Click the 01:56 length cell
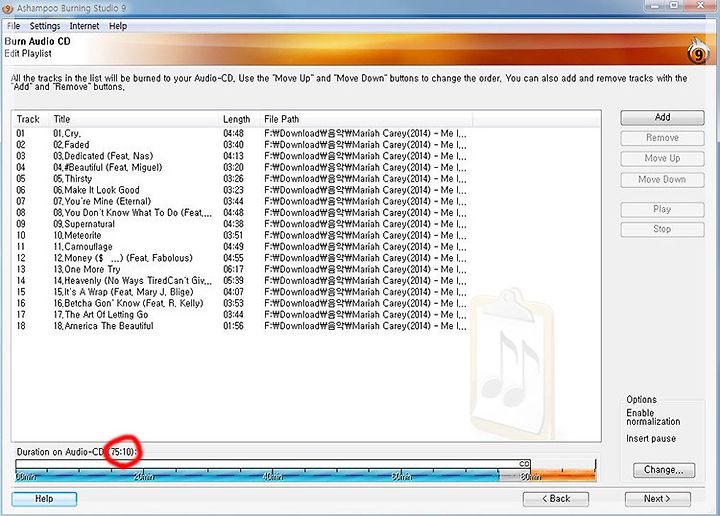This screenshot has width=720, height=516. 233,326
